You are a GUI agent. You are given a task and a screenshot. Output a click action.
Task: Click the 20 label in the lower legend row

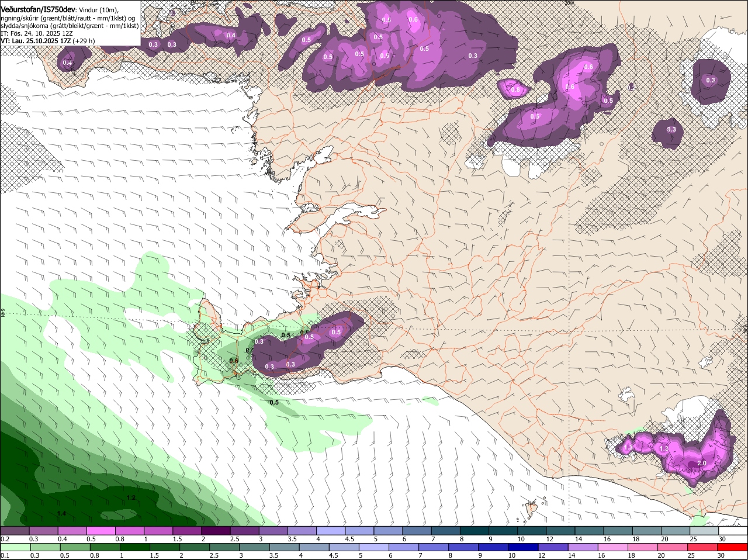point(661,555)
